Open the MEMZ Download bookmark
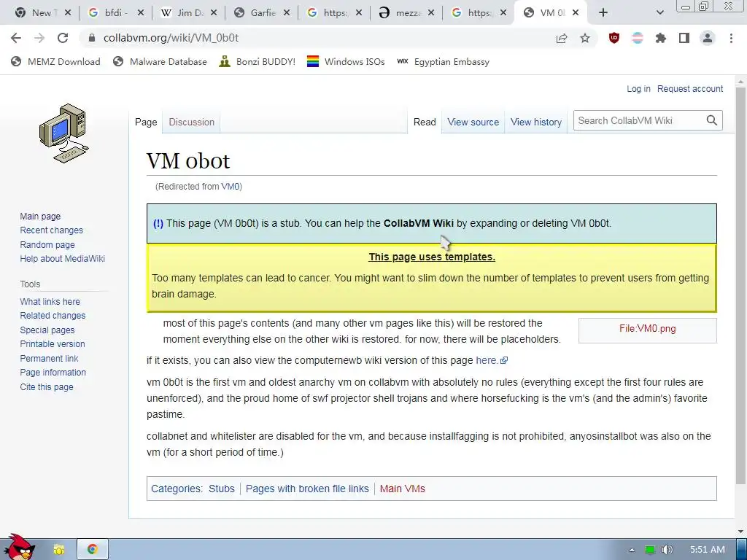 55,61
